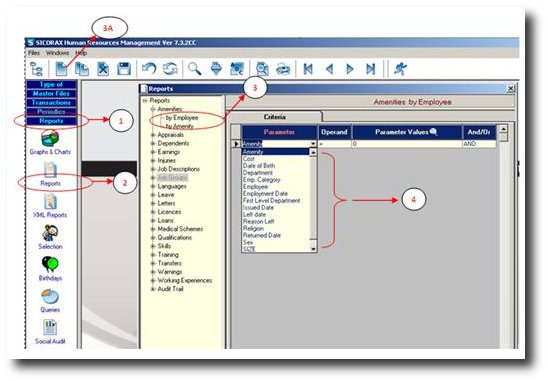Click the Undo arrow toolbar icon
This screenshot has height=382, width=548.
point(149,69)
